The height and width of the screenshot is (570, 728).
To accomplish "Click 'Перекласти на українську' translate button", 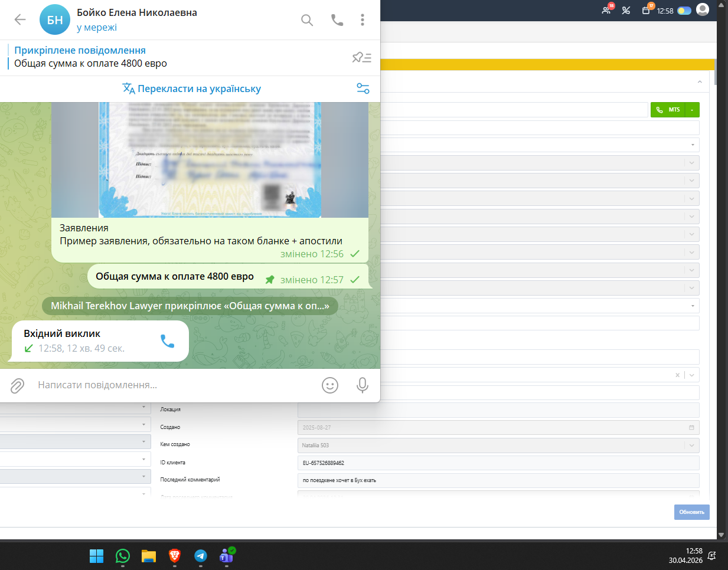I will tap(191, 89).
